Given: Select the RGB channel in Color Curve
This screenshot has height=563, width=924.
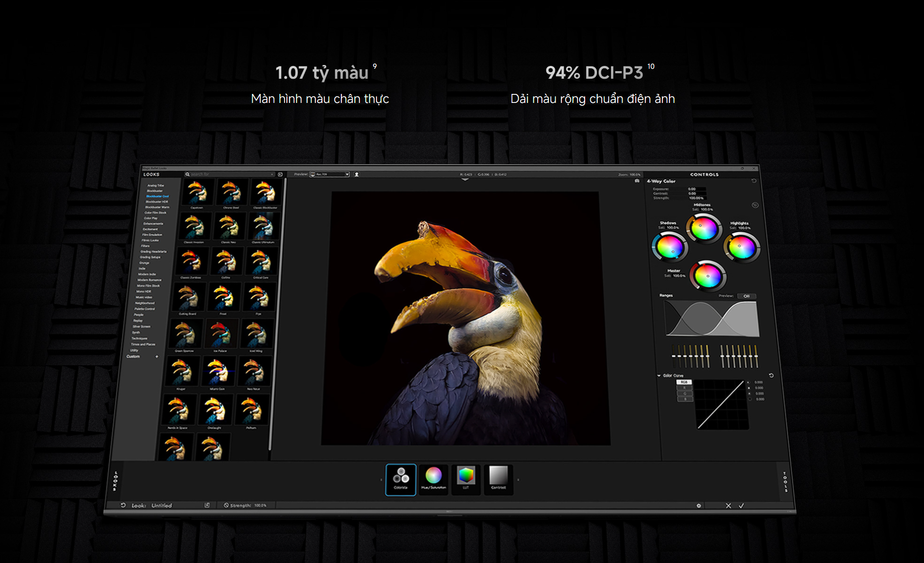Looking at the screenshot, I should pos(684,382).
